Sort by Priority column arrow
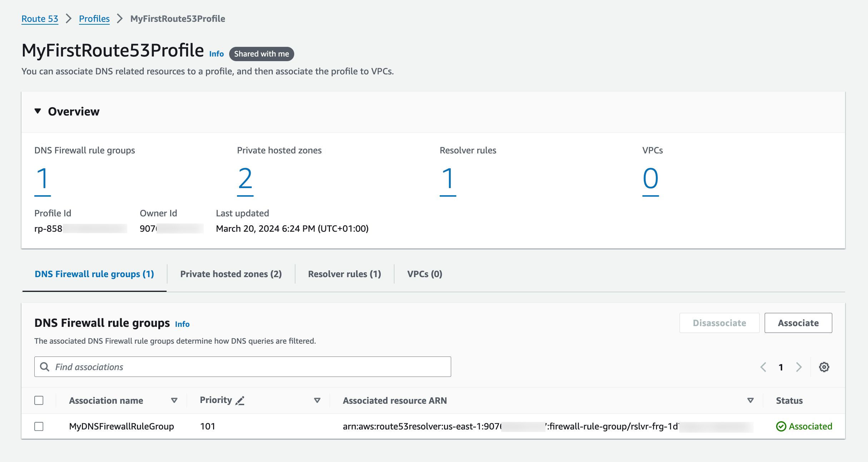Viewport: 868px width, 462px height. click(x=317, y=400)
